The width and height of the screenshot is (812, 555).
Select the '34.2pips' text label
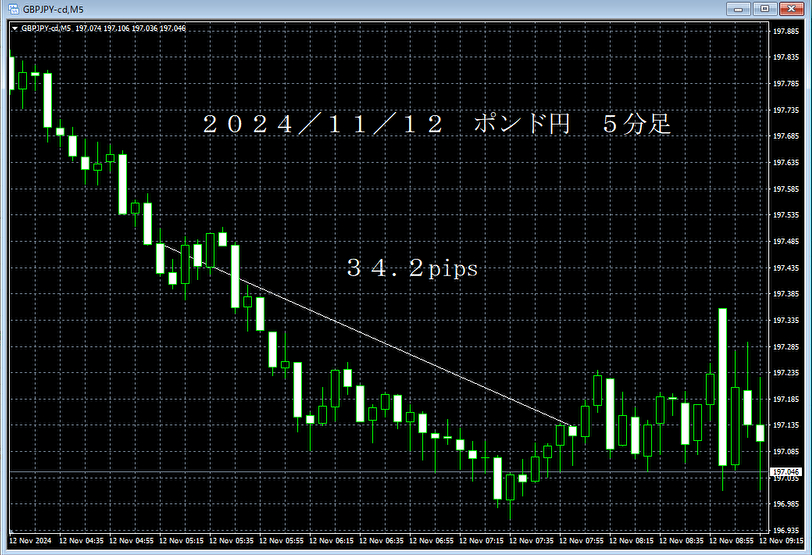tap(412, 268)
